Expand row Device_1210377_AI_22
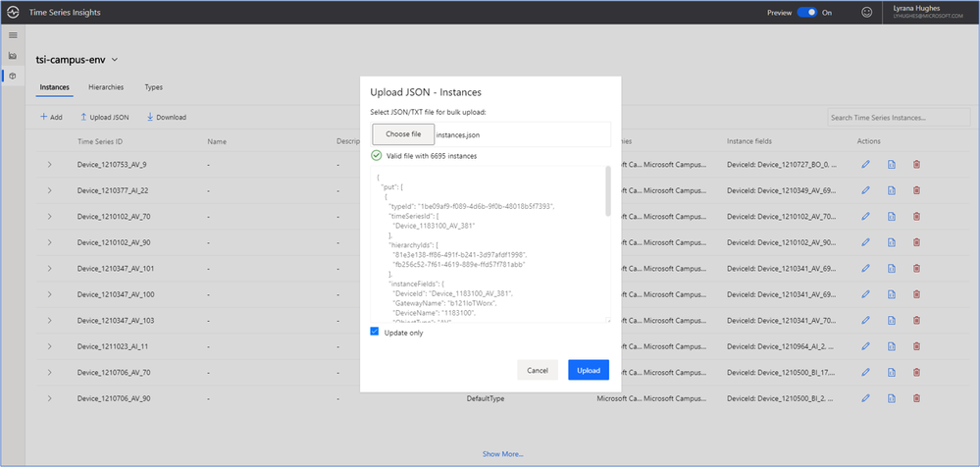Image resolution: width=980 pixels, height=467 pixels. (49, 190)
